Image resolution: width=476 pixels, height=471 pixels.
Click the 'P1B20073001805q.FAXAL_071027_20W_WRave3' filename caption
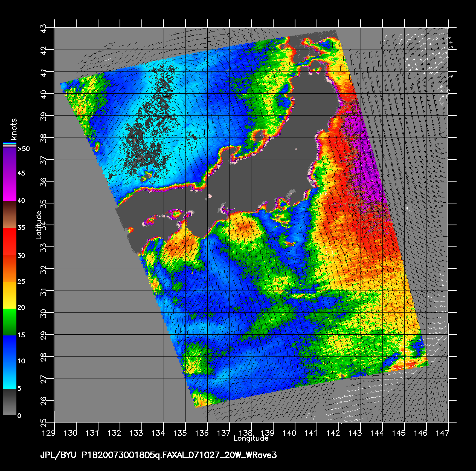[x=179, y=455]
